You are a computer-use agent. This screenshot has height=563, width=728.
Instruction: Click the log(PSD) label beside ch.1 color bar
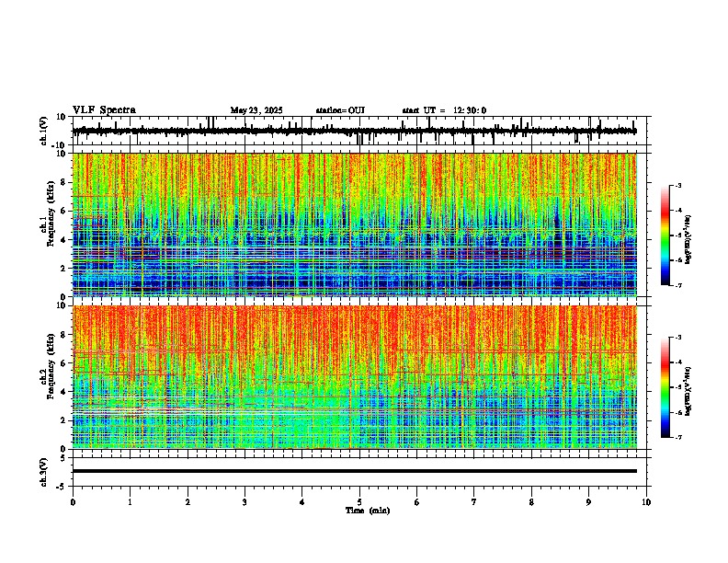pyautogui.click(x=688, y=239)
